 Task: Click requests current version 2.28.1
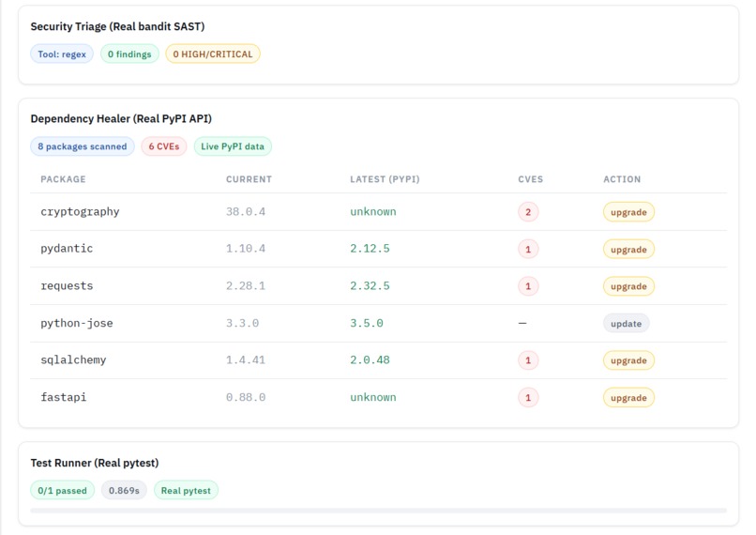246,285
